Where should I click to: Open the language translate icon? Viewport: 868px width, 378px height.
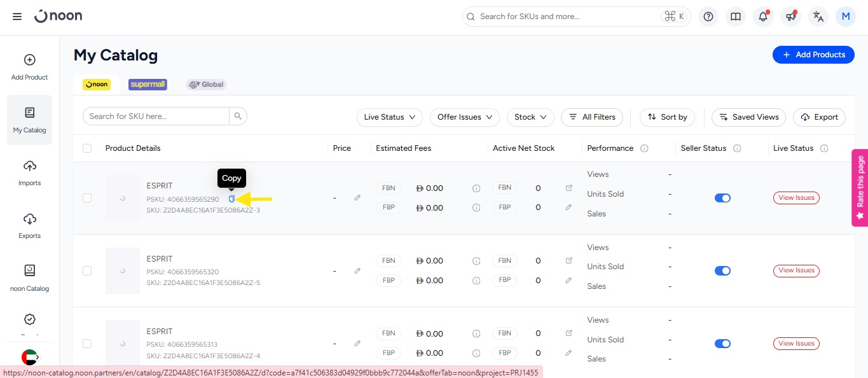[818, 17]
